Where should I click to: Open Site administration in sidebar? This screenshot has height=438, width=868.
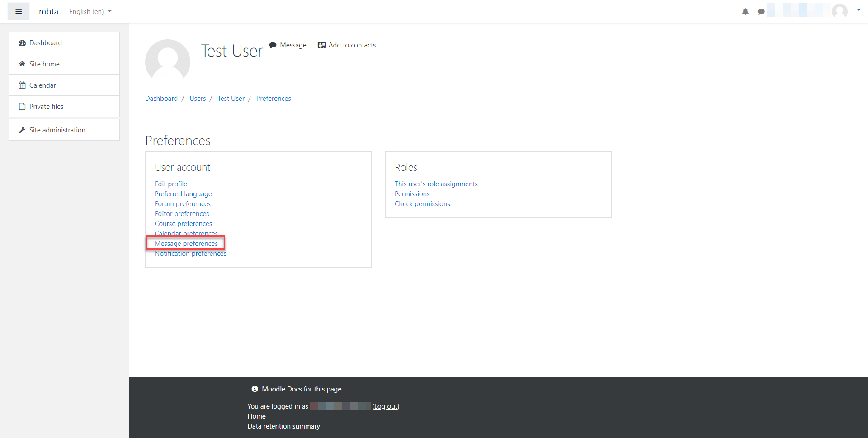(64, 130)
